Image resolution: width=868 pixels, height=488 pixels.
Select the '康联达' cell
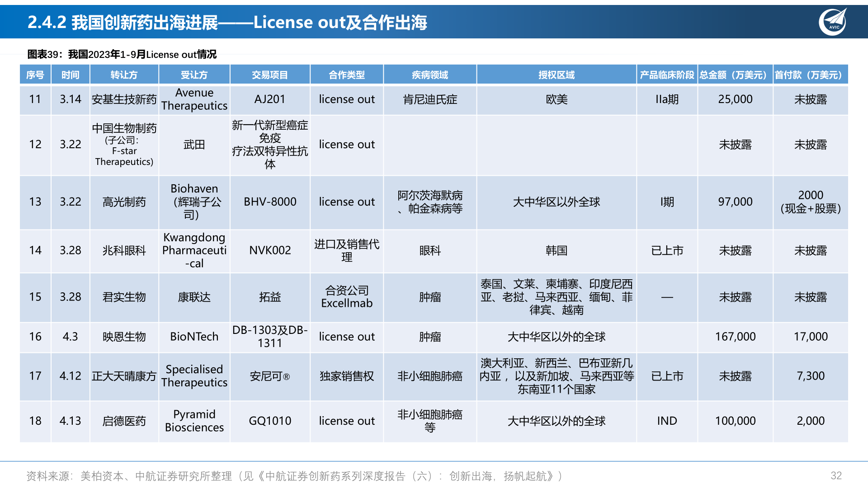click(194, 297)
